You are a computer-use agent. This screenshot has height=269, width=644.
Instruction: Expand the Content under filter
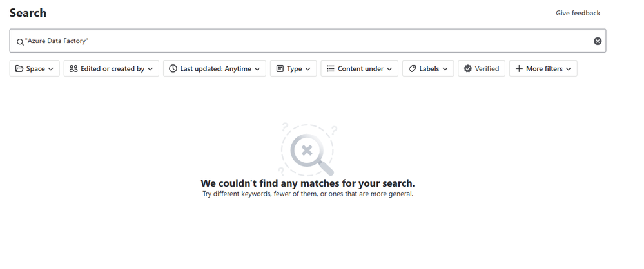coord(359,68)
